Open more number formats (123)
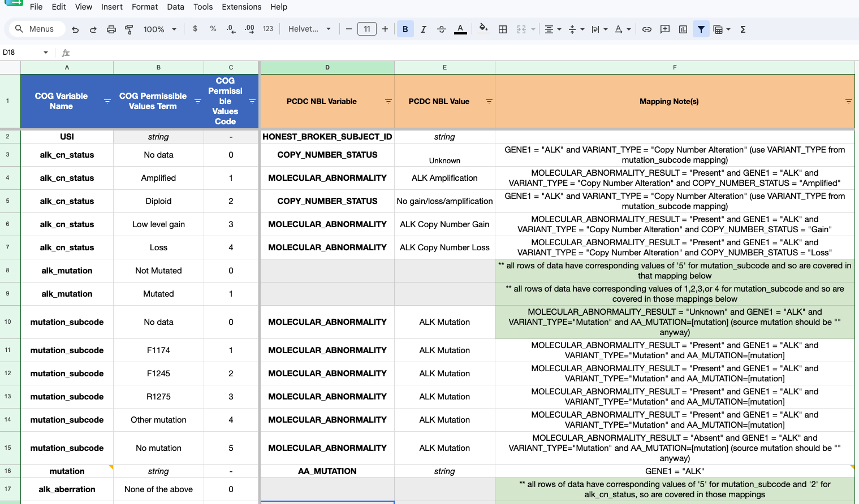 tap(268, 29)
